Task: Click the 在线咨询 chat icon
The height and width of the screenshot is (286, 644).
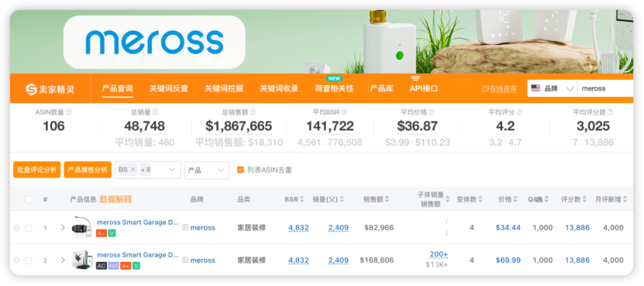Action: click(485, 89)
